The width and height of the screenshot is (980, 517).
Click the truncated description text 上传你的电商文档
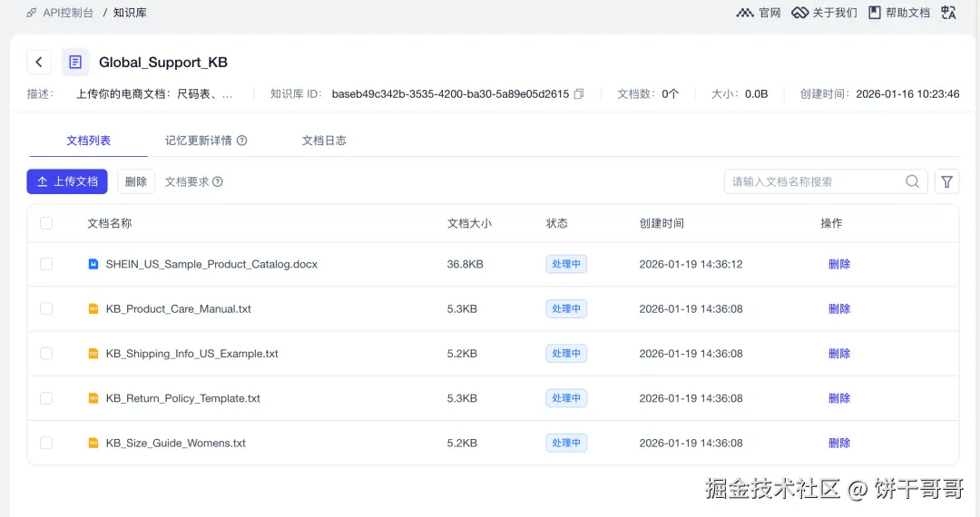click(154, 93)
